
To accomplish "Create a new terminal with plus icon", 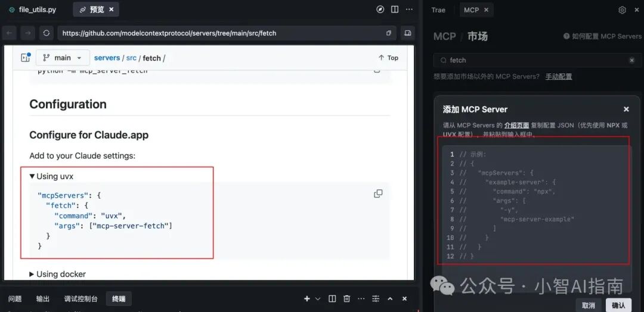I will point(307,299).
